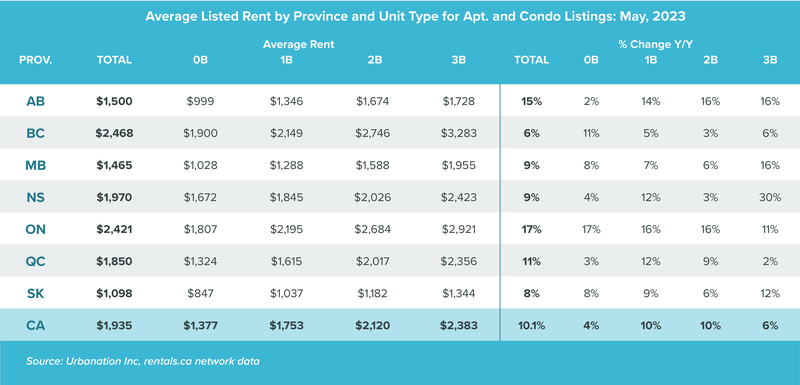Viewport: 800px width, 385px height.
Task: Click the 3B header under % Change Y/Y
Action: (770, 60)
